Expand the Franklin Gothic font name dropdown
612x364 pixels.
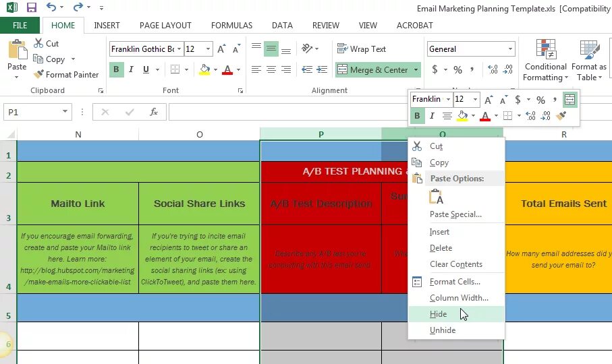(179, 49)
